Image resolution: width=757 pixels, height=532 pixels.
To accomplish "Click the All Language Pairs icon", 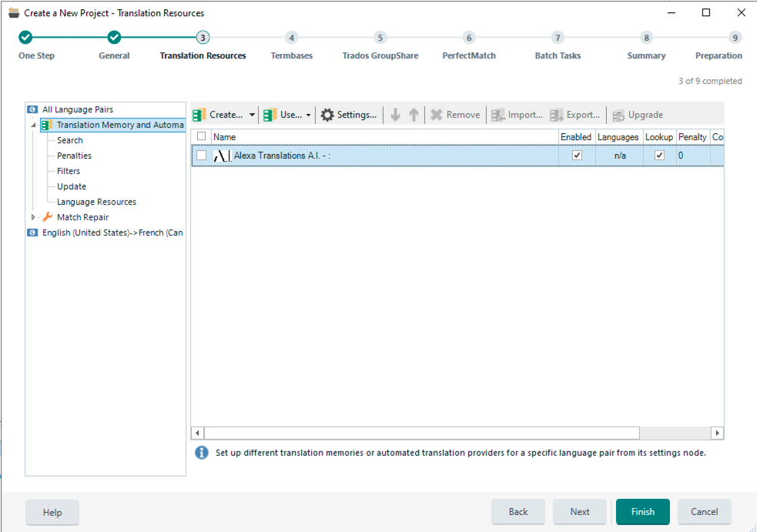I will [32, 109].
